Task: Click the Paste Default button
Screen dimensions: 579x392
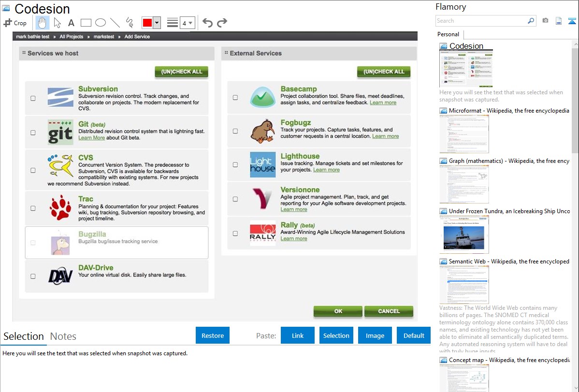Action: [414, 335]
